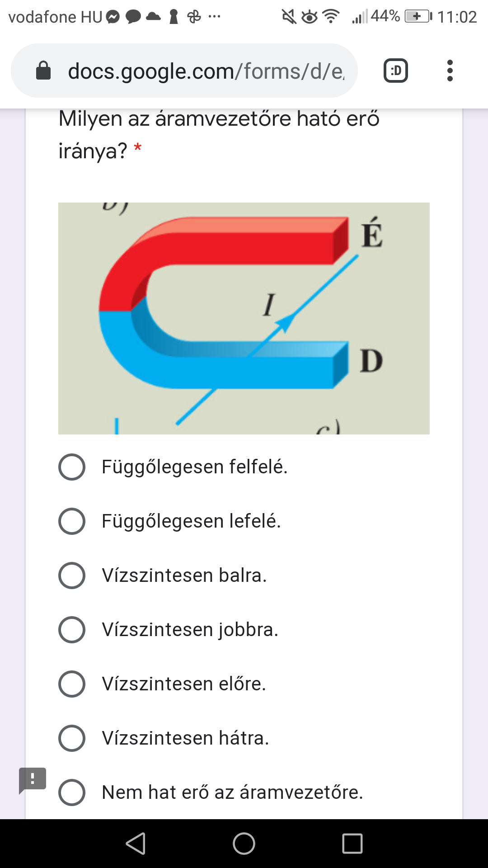
Task: Open Android recent apps square button
Action: pos(352,844)
